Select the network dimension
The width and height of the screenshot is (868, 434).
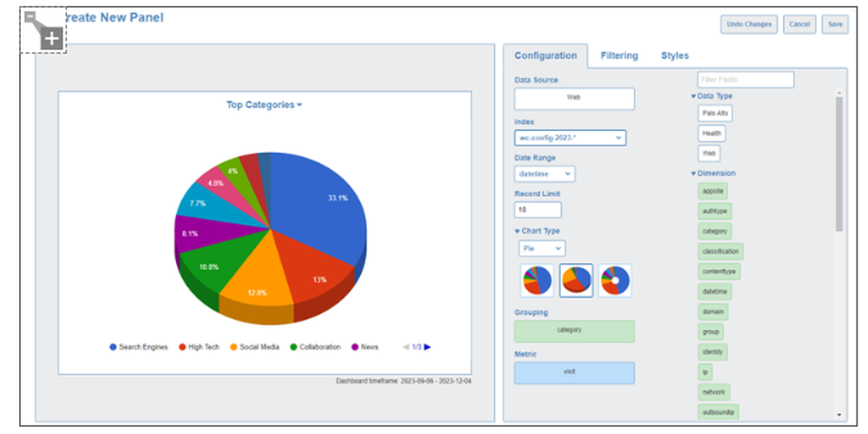[713, 392]
